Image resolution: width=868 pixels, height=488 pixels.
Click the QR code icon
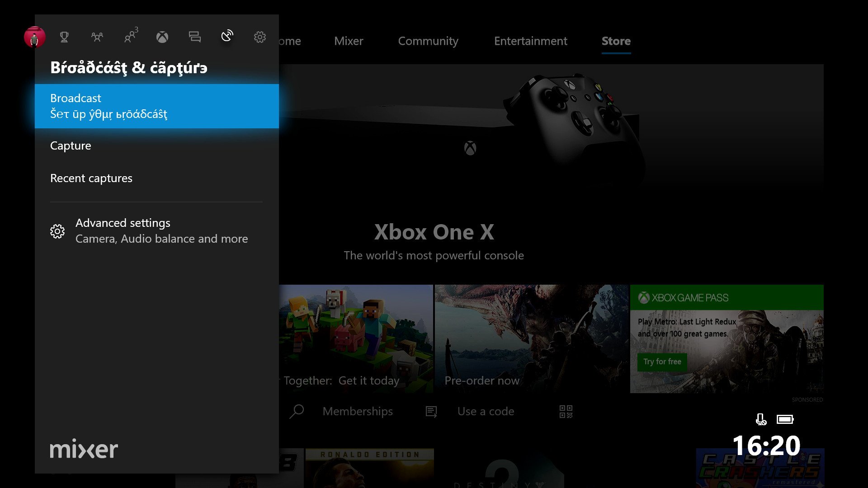[x=566, y=411]
